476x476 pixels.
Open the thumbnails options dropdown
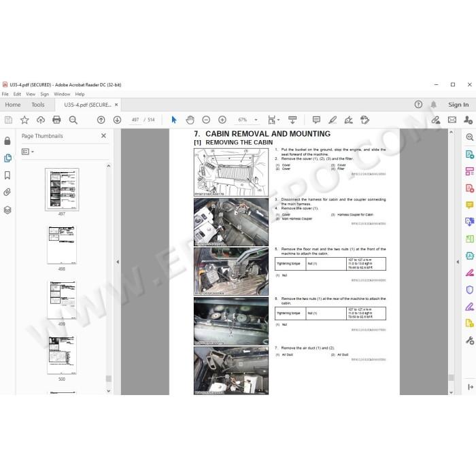(28, 152)
